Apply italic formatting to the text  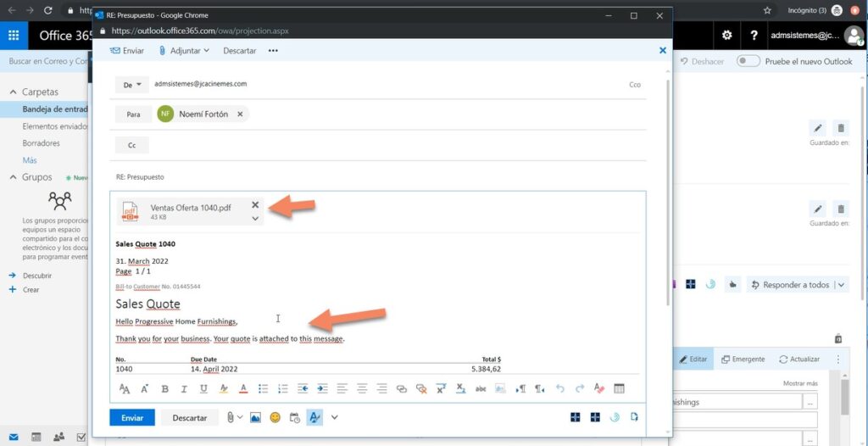[184, 389]
